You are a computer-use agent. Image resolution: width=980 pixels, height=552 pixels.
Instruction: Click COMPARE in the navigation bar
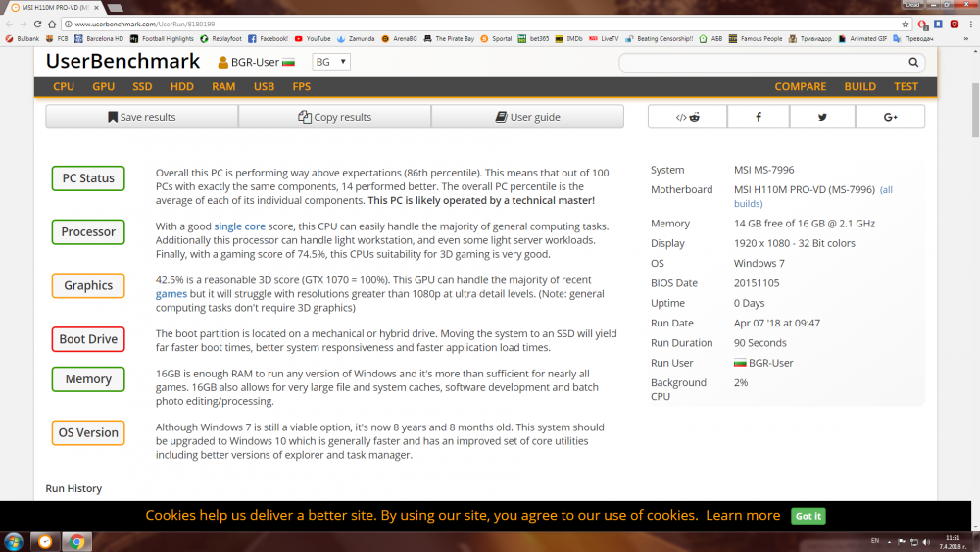[800, 87]
